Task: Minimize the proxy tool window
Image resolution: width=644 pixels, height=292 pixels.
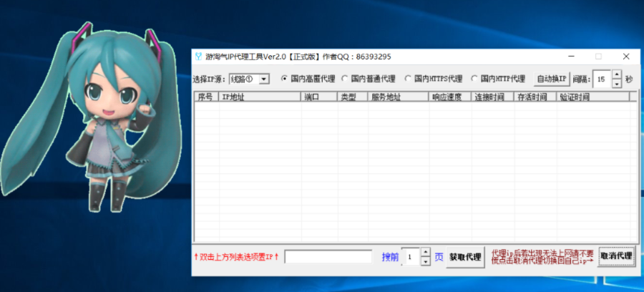Action: tap(571, 57)
